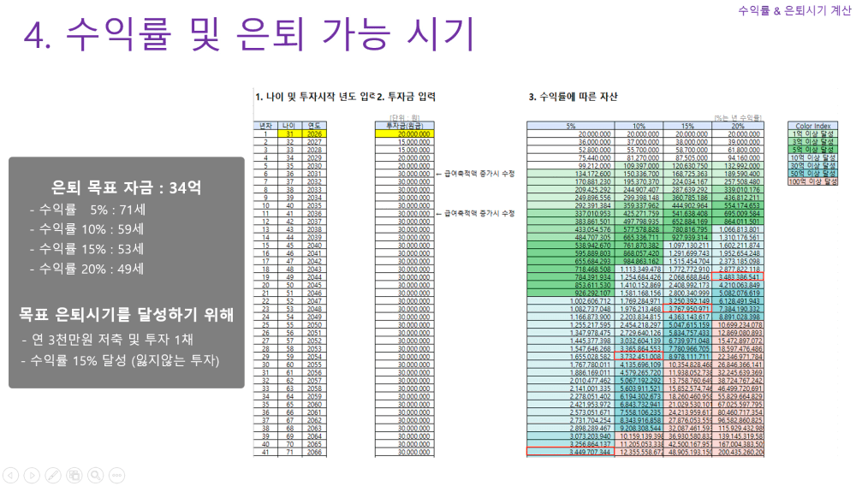Click the year cell '2054'
The width and height of the screenshot is (868, 486).
pos(314,357)
